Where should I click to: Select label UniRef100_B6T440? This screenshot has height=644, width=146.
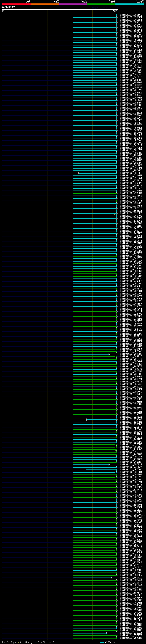coord(131,100)
